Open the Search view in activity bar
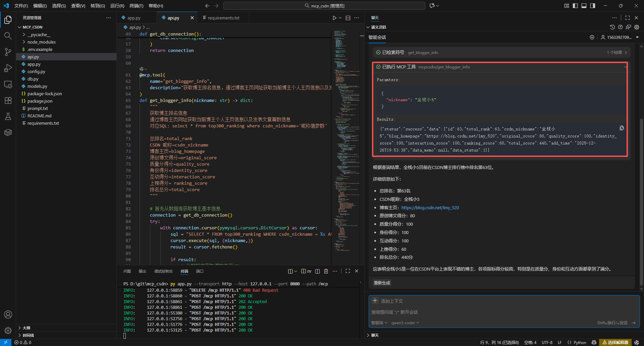Screen dimensions: 644x346 tap(8, 36)
